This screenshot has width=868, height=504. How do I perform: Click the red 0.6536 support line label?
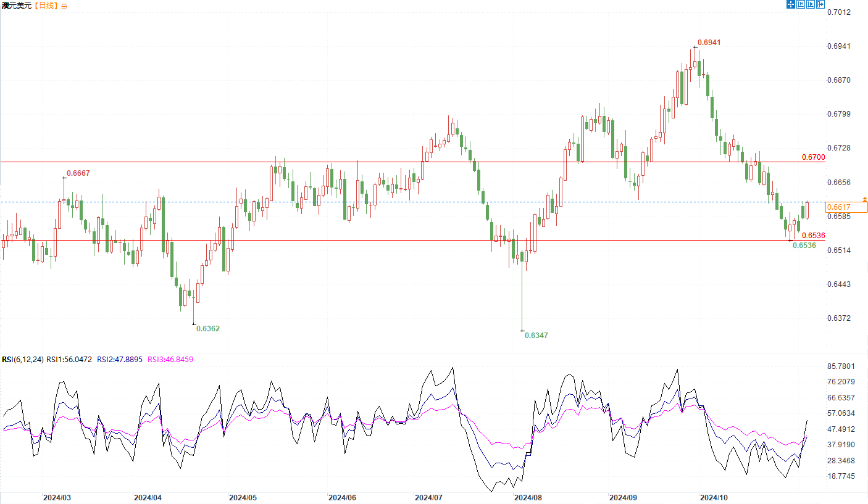tap(813, 236)
